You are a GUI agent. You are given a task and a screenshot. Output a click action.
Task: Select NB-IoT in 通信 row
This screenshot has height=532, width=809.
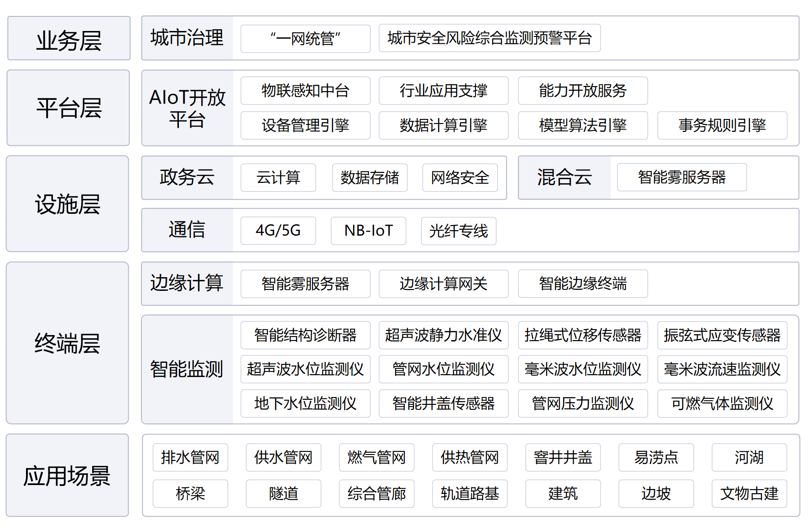pyautogui.click(x=368, y=231)
